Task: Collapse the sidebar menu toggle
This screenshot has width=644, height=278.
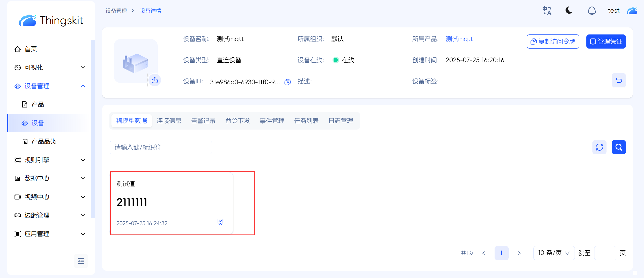Action: tap(81, 261)
